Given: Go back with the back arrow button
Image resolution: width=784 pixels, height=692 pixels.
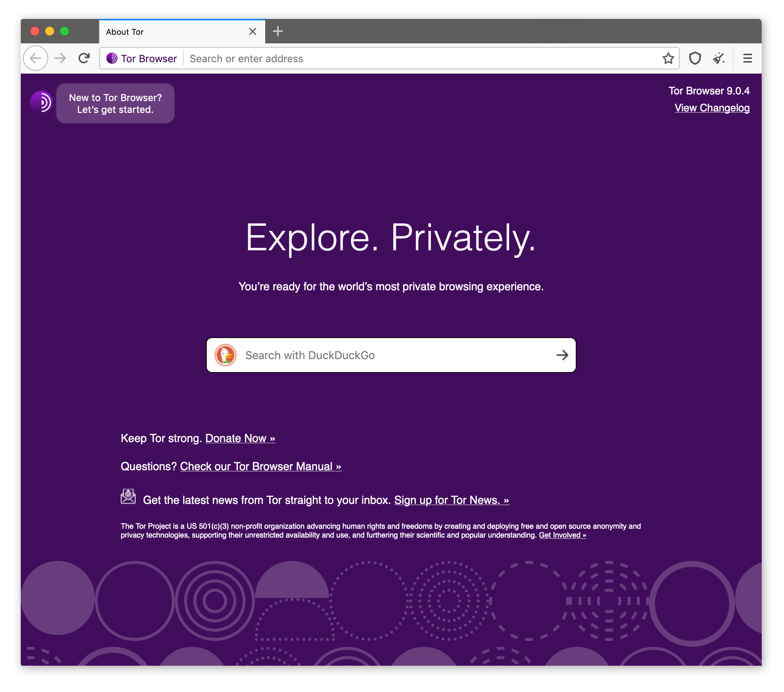Looking at the screenshot, I should pos(36,58).
